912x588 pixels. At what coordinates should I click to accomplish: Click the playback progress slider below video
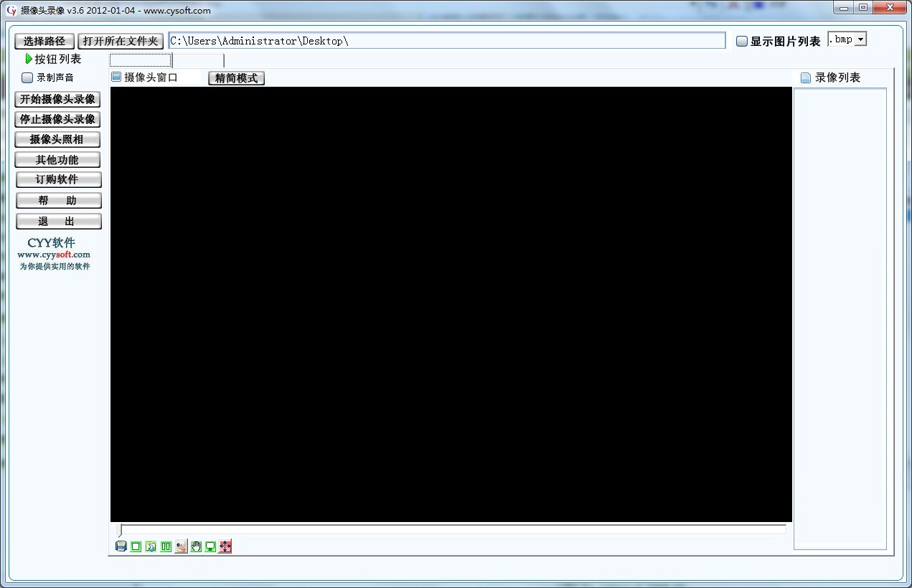coord(452,530)
